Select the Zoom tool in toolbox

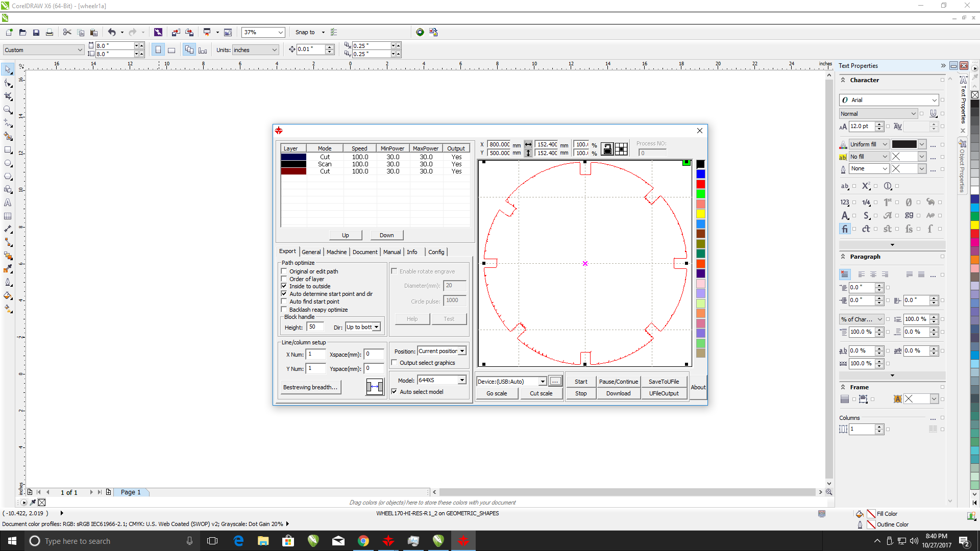[x=8, y=110]
